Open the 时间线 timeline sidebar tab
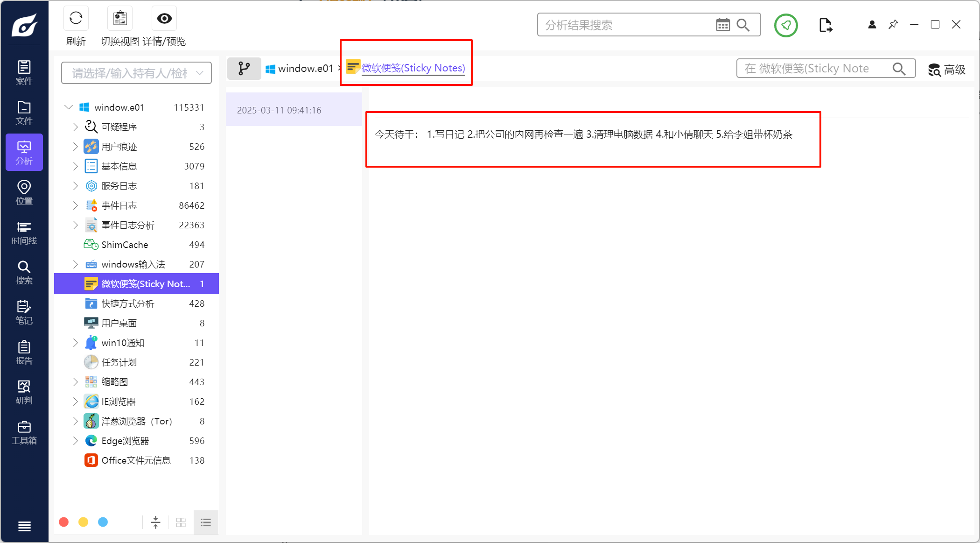This screenshot has height=543, width=980. (24, 233)
